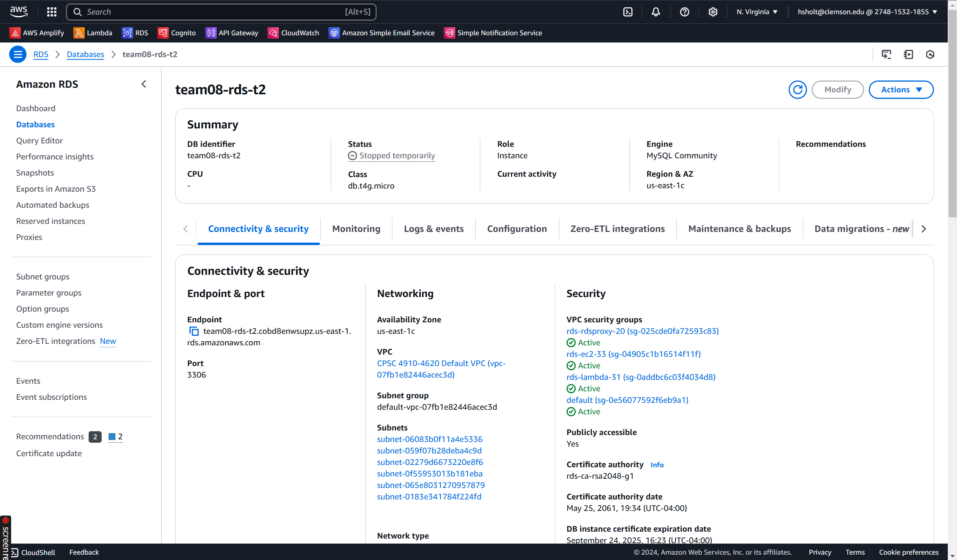Open Query Editor in sidebar
957x560 pixels.
pyautogui.click(x=39, y=141)
